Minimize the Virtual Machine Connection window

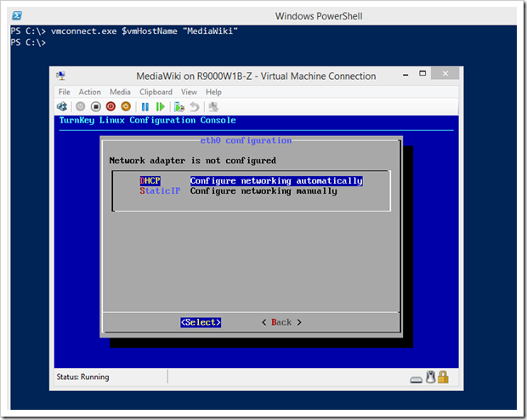tap(405, 74)
